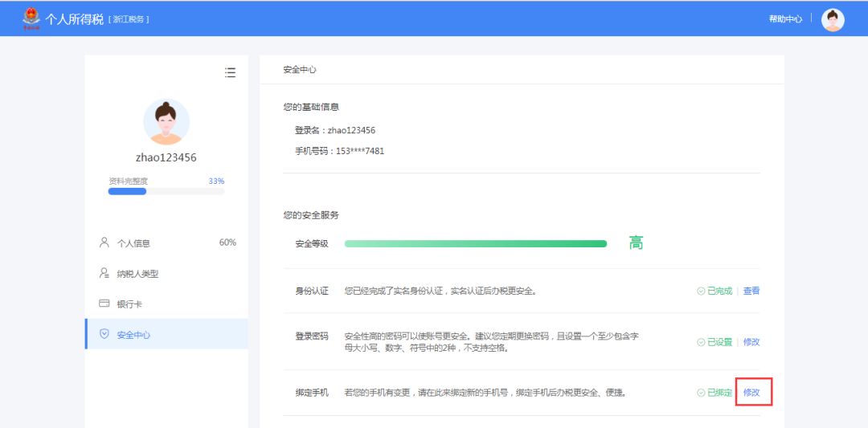
Task: Click 修改 next to 登录密码
Action: pos(751,341)
